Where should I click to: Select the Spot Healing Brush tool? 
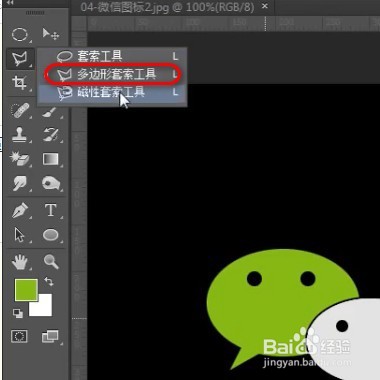(x=20, y=111)
